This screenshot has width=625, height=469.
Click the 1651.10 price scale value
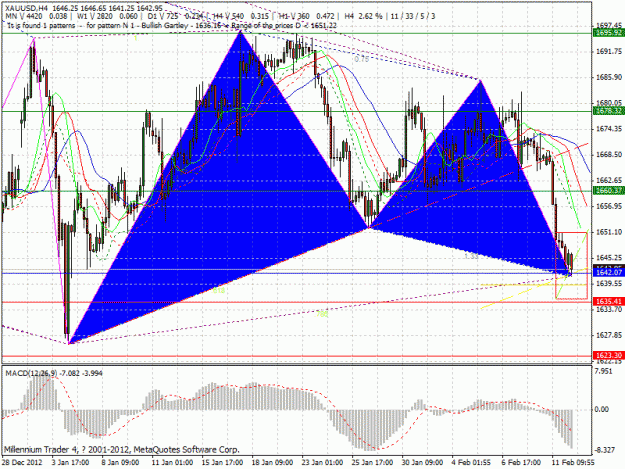609,232
